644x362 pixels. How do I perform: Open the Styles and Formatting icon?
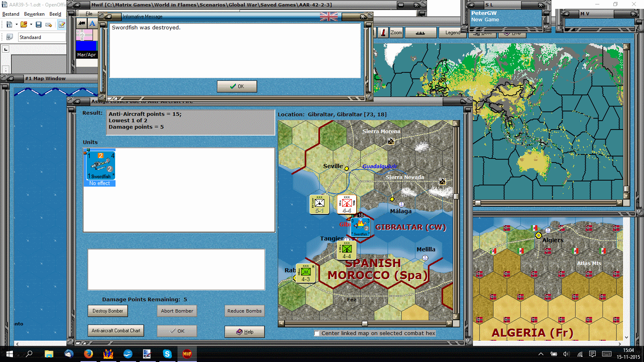[x=9, y=37]
